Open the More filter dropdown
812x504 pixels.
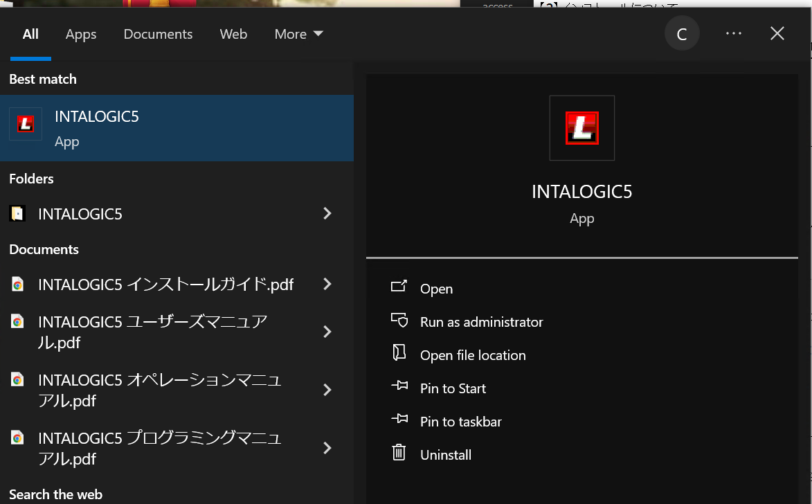(298, 34)
